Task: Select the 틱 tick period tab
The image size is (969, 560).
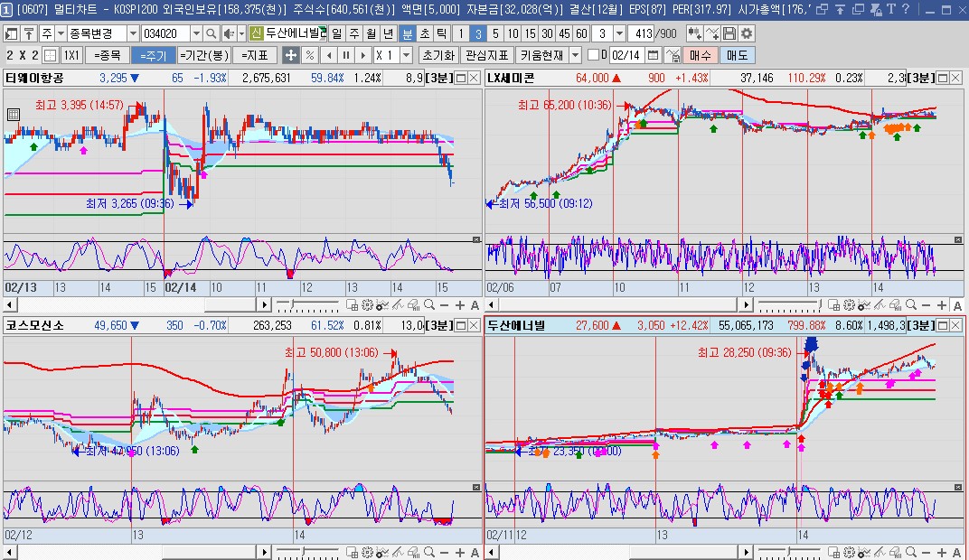Action: (441, 33)
